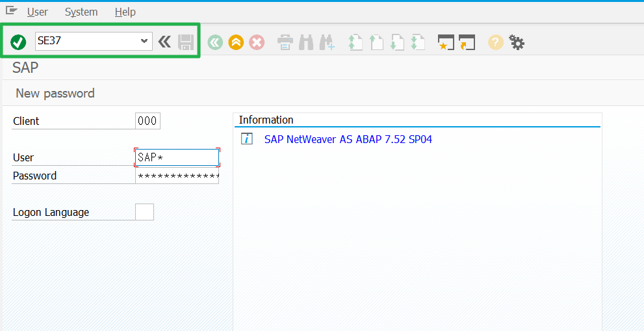This screenshot has height=331, width=644.
Task: Create a new GUI session window
Action: point(446,43)
